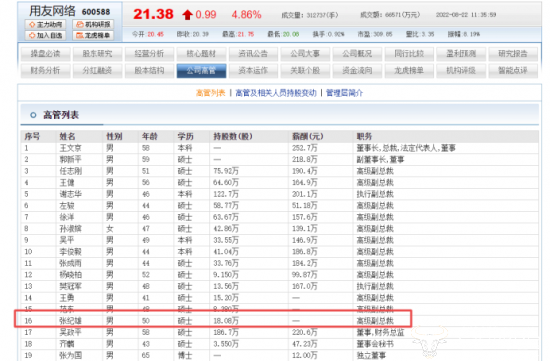Viewport: 550px width, 361px height.
Task: Select the 经营分析 tab
Action: [149, 54]
